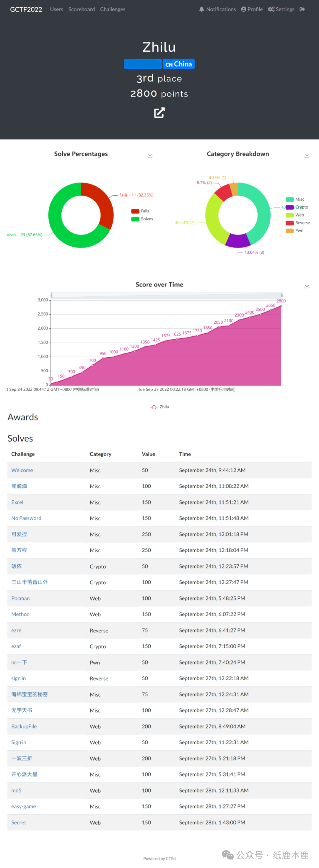319x868 pixels.
Task: Click the right handle of time zoom slider
Action: 281,295
